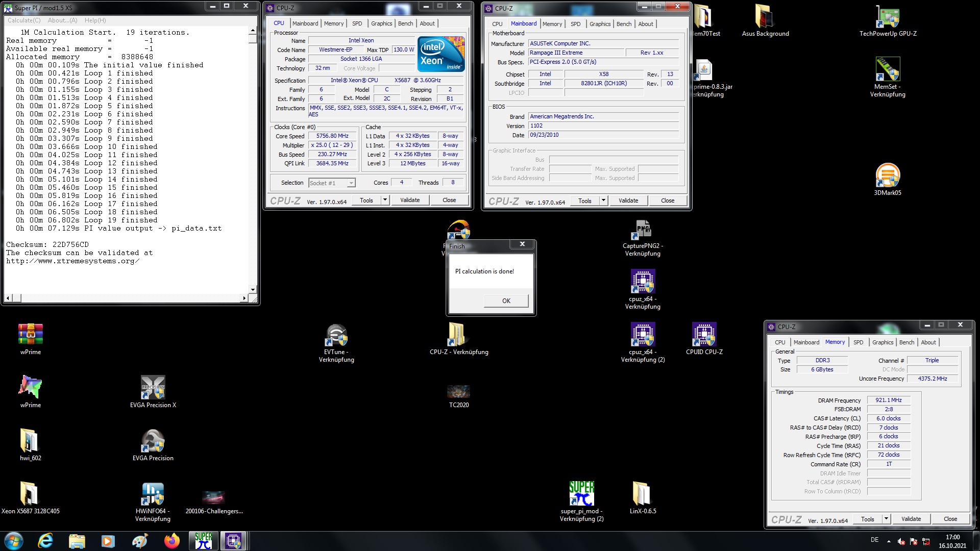Click DE language indicator in tray
Viewport: 980px width, 551px height.
point(874,540)
